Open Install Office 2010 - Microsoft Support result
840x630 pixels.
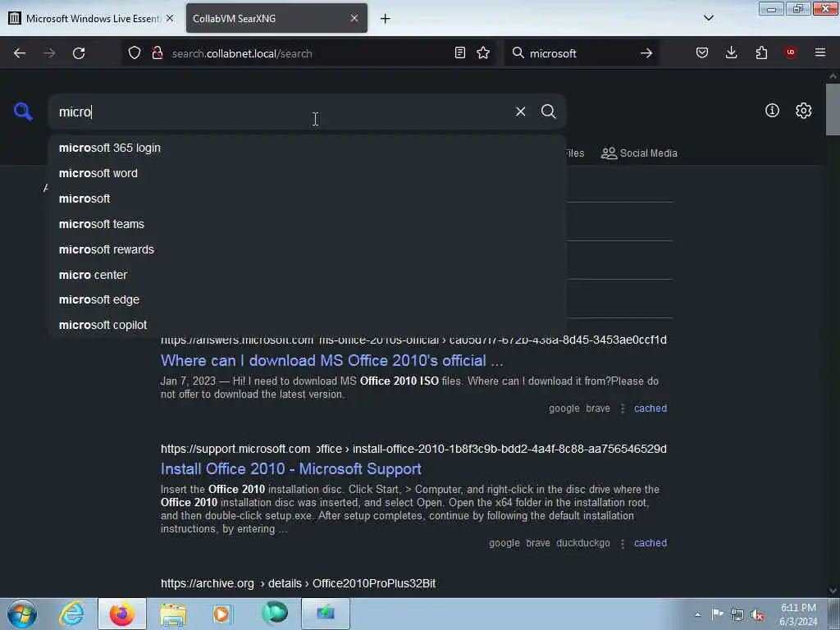click(291, 468)
